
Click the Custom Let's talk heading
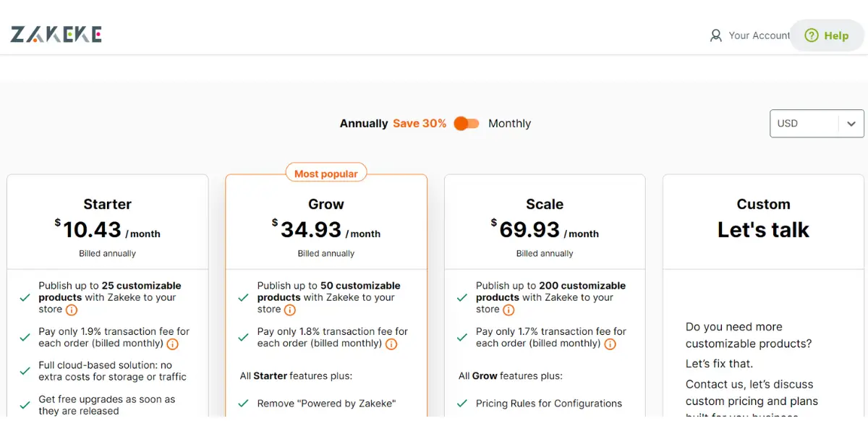[x=763, y=218]
